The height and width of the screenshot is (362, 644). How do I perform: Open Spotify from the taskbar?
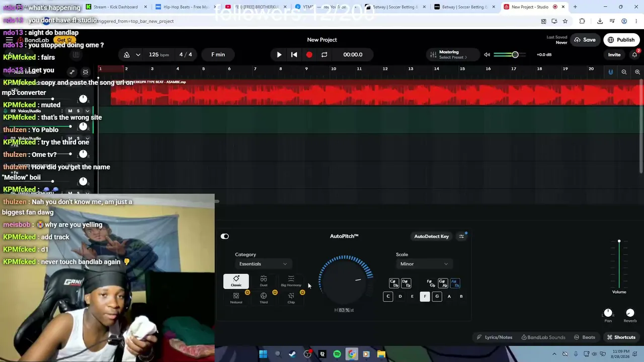click(x=337, y=354)
